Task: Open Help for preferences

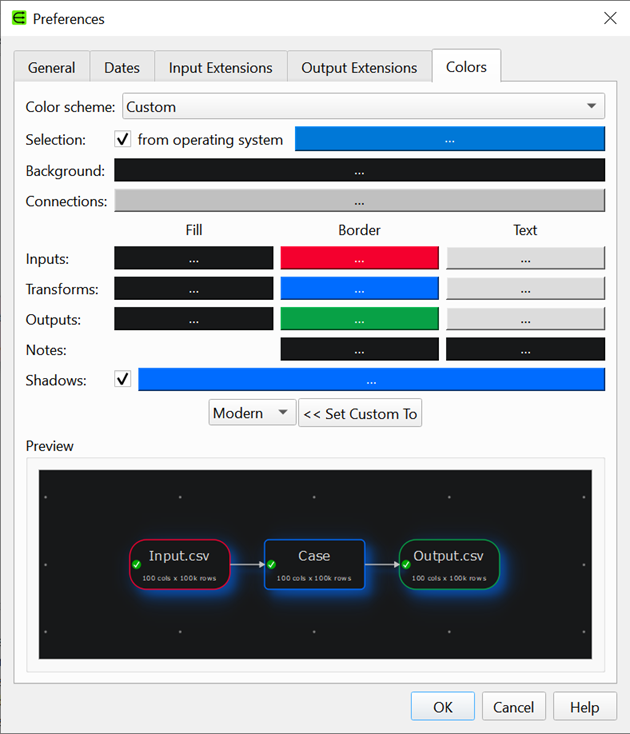Action: pyautogui.click(x=585, y=707)
